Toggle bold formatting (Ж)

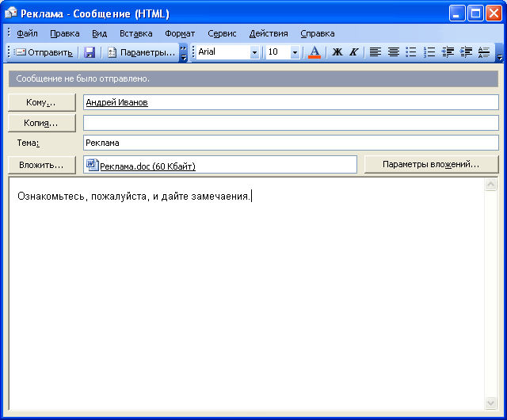click(x=337, y=52)
